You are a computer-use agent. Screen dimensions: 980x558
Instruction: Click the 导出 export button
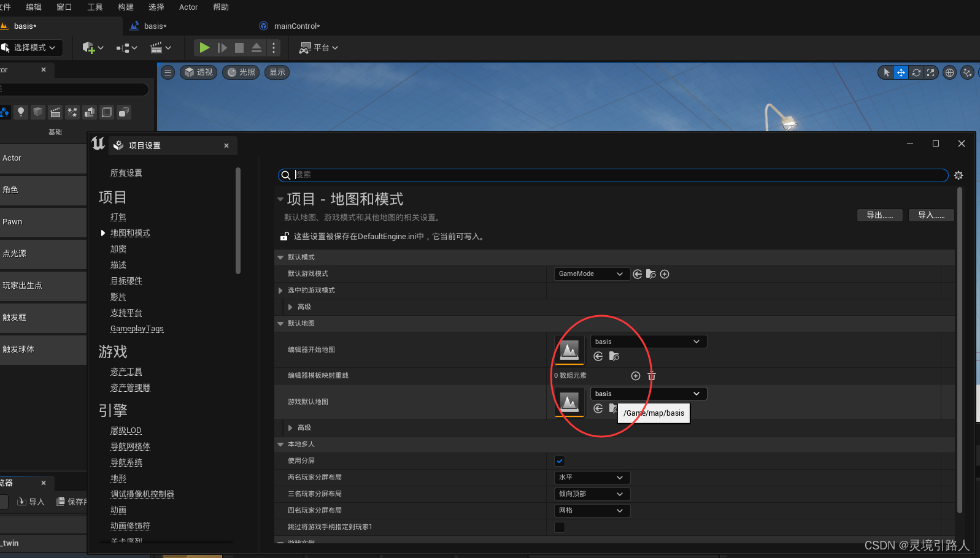click(x=880, y=215)
